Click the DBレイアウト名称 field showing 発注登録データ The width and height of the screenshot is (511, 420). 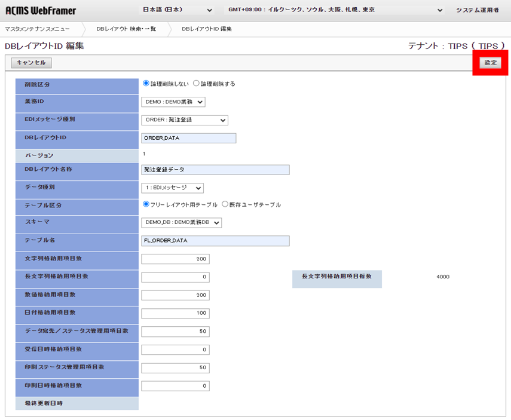215,170
